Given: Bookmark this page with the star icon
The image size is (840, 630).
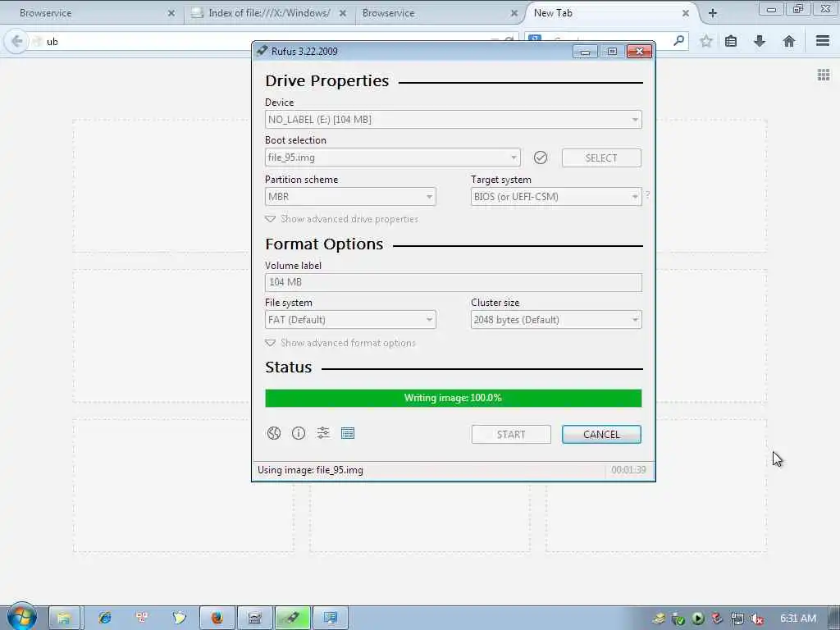Looking at the screenshot, I should click(x=706, y=41).
